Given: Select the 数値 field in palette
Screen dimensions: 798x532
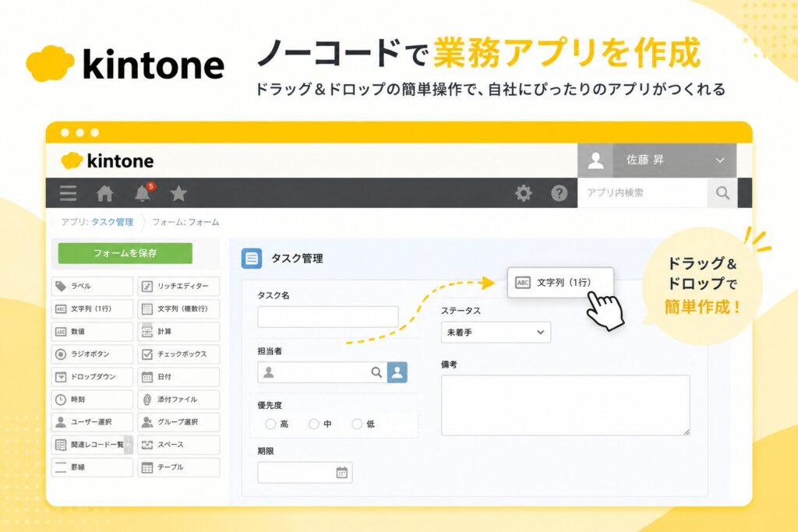Looking at the screenshot, I should [92, 332].
